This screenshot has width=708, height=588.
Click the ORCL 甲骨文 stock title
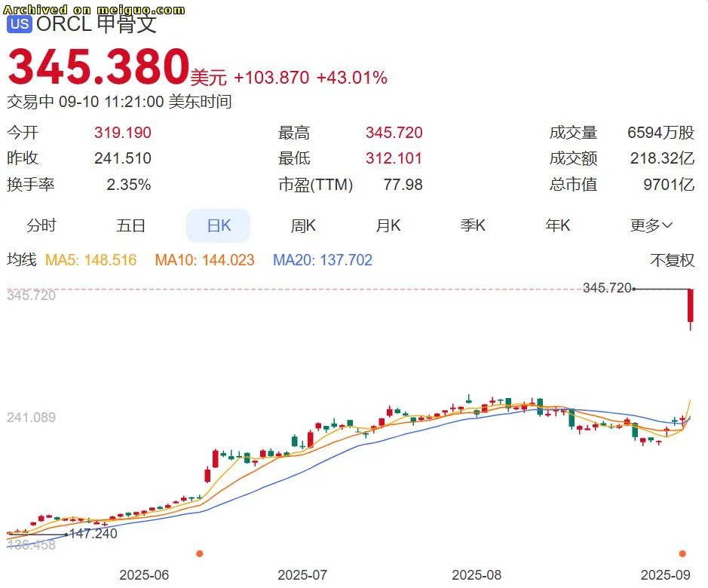(x=97, y=24)
